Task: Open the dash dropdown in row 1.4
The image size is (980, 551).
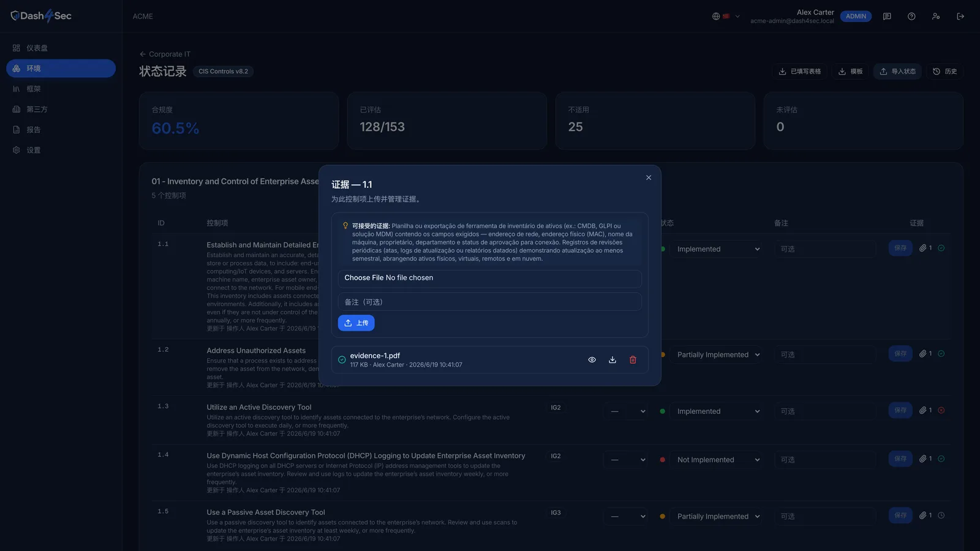Action: tap(626, 460)
